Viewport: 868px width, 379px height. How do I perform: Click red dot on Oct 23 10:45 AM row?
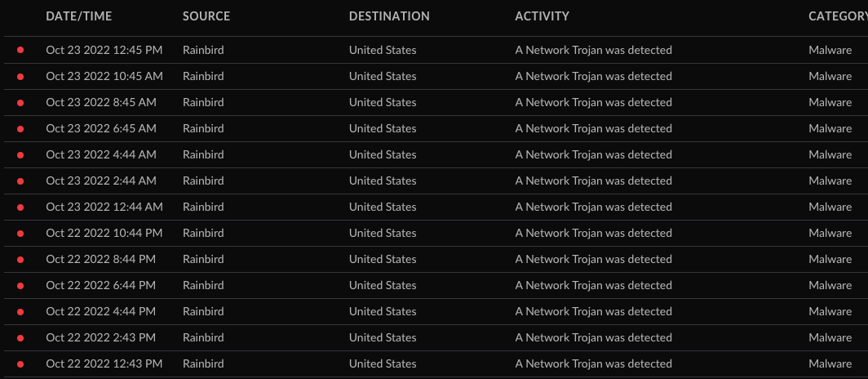click(20, 77)
